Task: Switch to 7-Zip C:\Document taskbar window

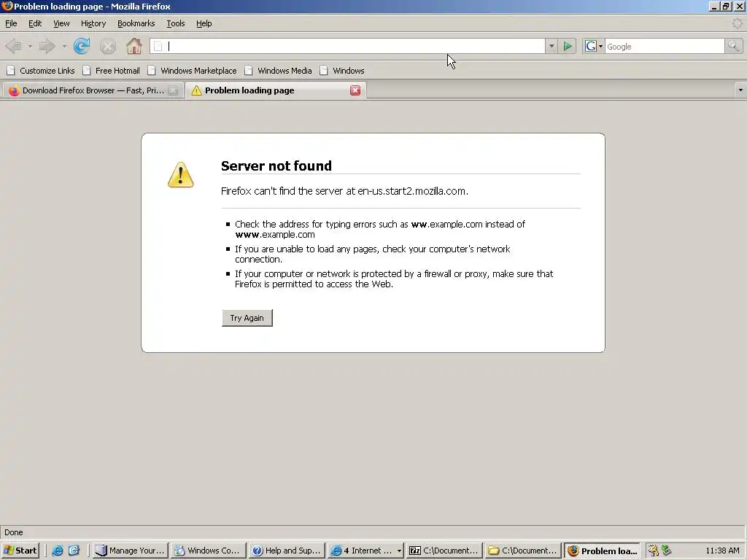Action: [x=444, y=551]
